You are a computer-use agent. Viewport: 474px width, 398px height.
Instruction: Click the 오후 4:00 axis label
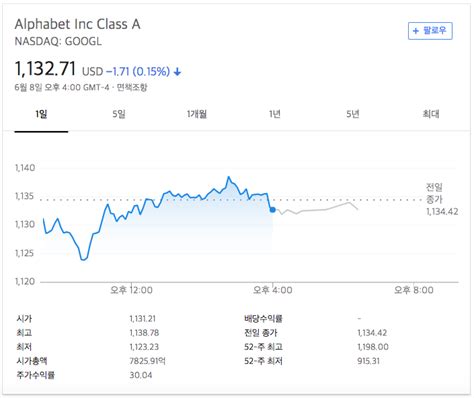click(x=273, y=290)
